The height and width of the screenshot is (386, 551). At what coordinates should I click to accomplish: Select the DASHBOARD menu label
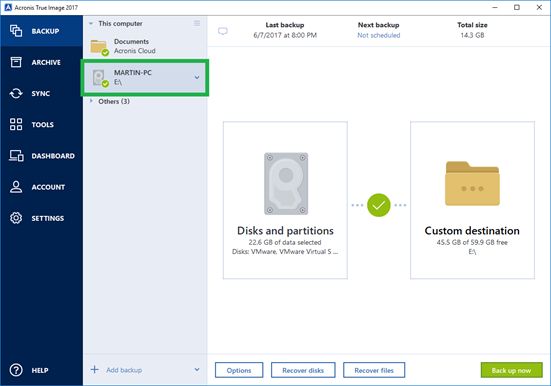53,156
